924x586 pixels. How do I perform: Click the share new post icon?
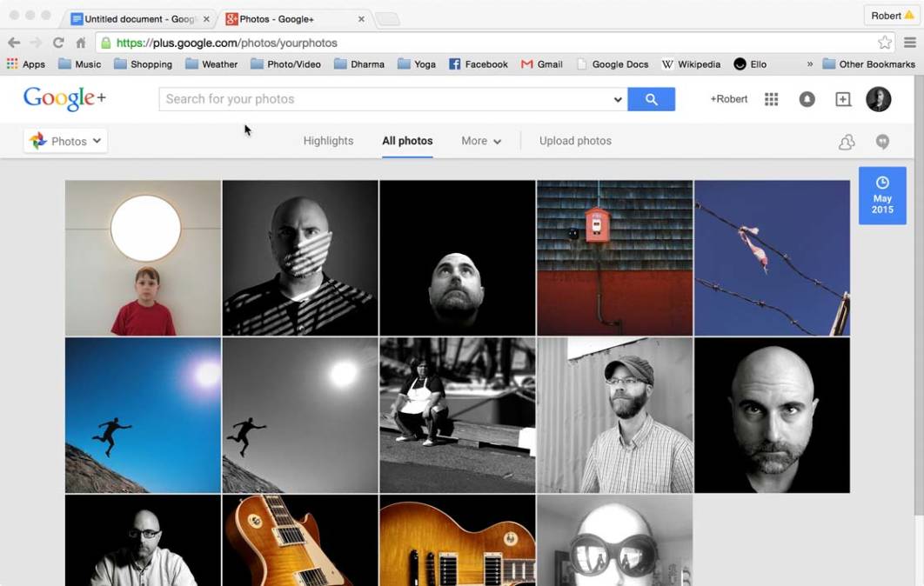click(x=843, y=99)
